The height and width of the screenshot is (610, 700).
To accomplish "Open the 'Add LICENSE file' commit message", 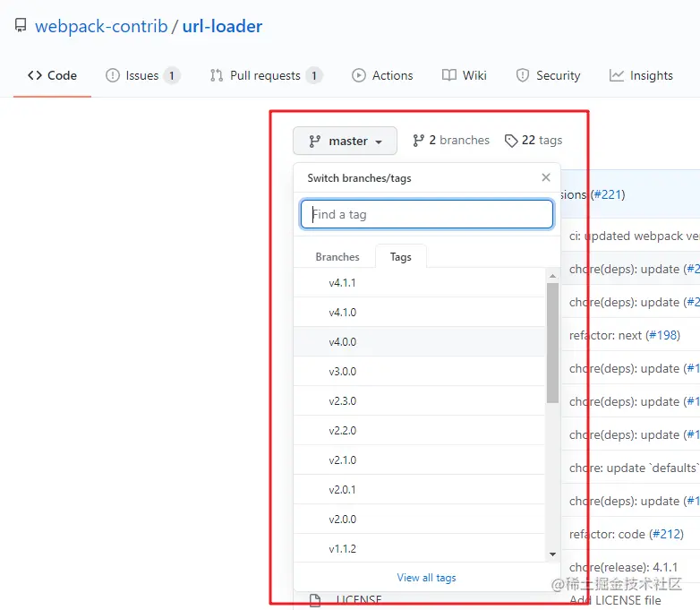I will click(615, 600).
